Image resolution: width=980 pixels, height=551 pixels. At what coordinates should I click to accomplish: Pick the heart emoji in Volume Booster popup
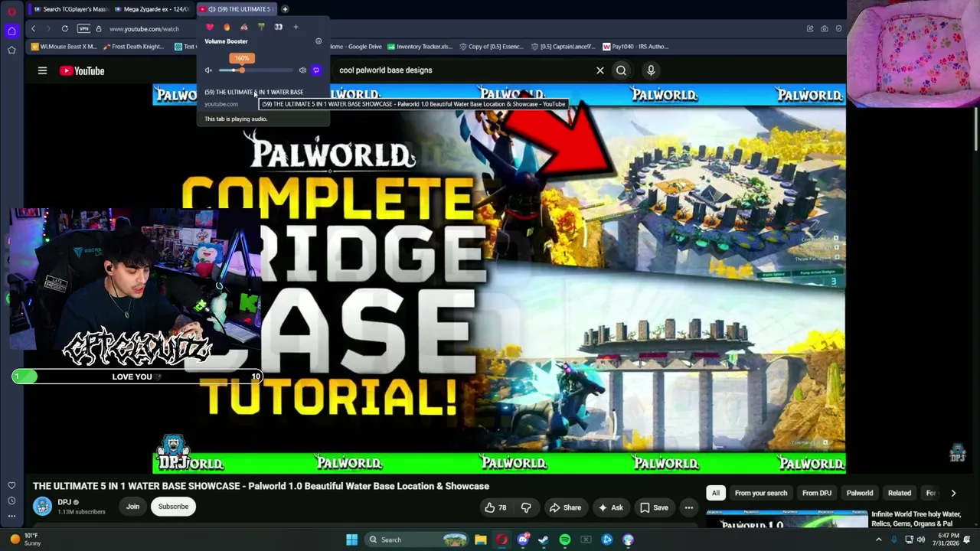[210, 27]
